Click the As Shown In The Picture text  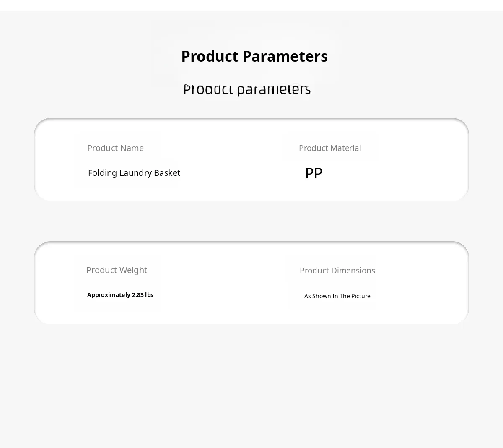[x=337, y=296]
